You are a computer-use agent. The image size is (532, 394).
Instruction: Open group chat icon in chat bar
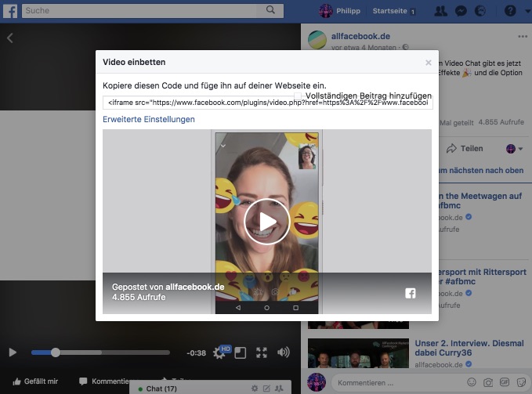point(279,389)
